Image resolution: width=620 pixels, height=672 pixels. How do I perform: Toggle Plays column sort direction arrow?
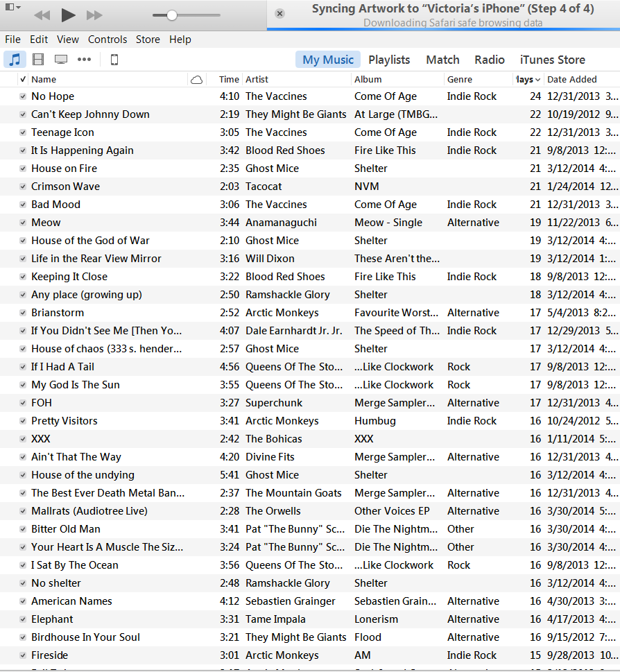[537, 80]
